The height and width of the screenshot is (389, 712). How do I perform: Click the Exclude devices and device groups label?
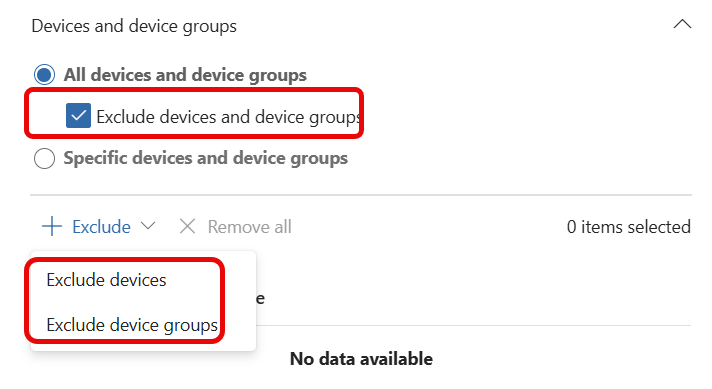(228, 117)
